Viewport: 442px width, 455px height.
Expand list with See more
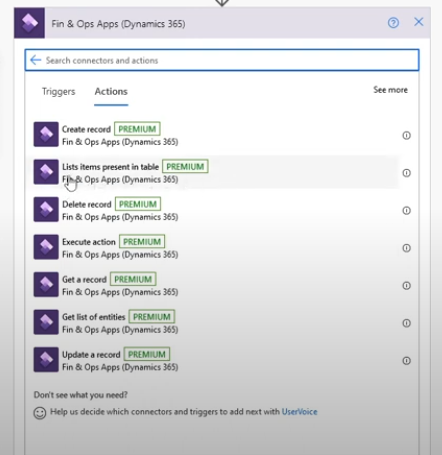point(390,90)
